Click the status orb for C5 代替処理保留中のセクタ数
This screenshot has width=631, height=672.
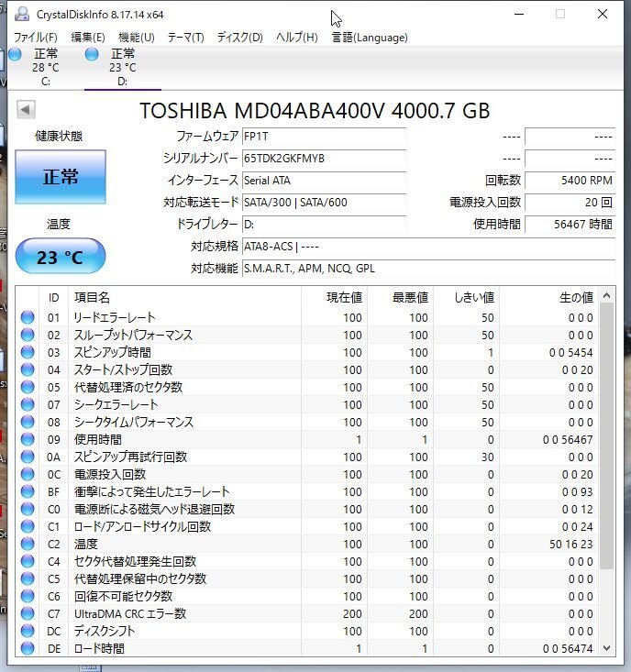tap(28, 578)
